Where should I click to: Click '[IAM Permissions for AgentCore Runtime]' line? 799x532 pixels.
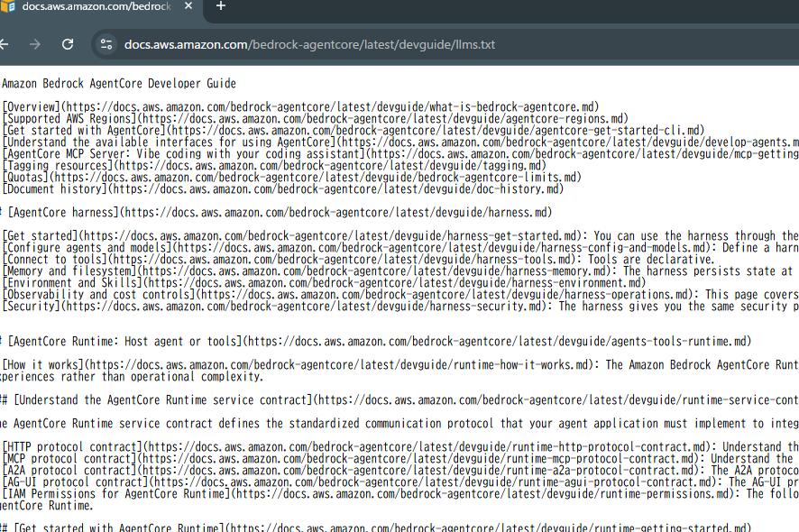click(400, 494)
